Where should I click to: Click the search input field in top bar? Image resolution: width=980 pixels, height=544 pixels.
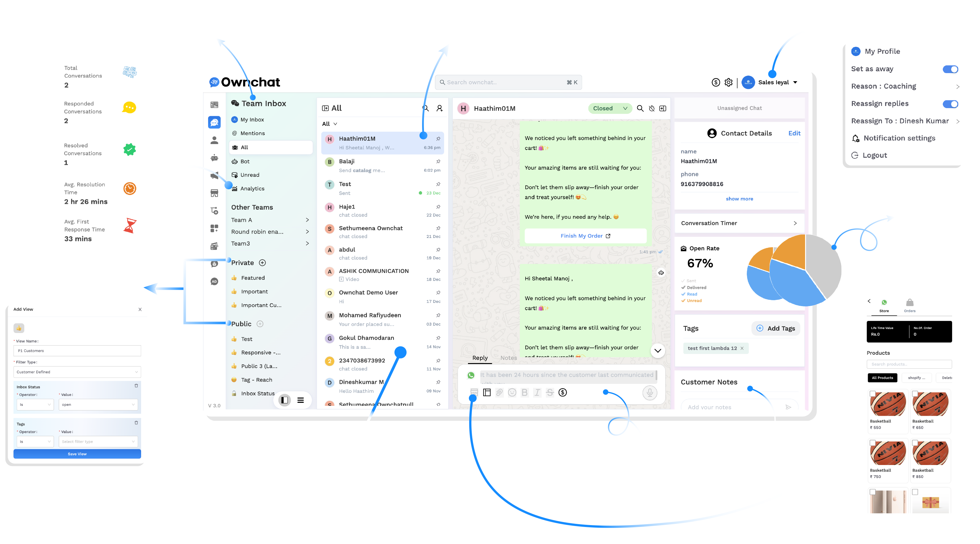click(x=507, y=81)
